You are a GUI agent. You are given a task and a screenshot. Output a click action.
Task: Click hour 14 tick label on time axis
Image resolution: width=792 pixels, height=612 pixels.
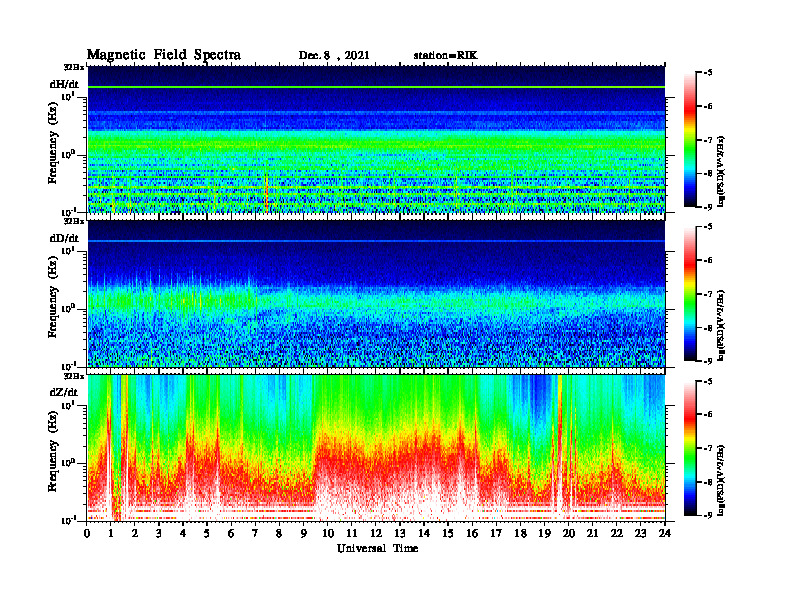[x=424, y=533]
